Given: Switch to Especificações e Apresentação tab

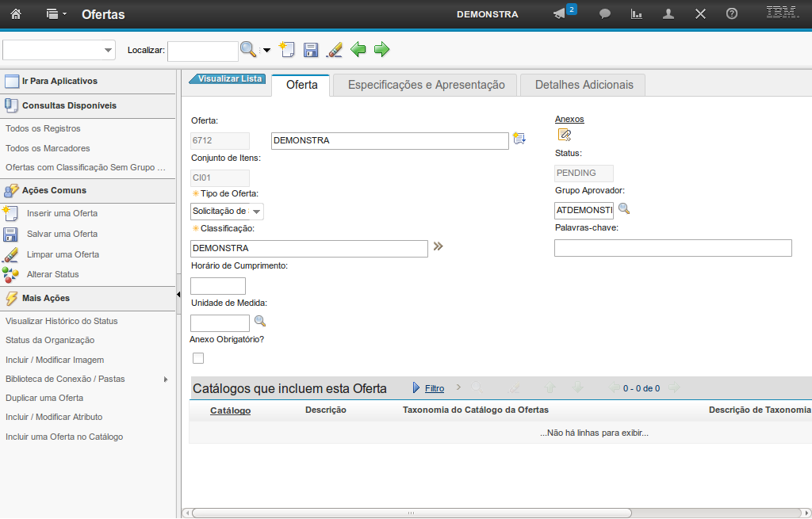Looking at the screenshot, I should pyautogui.click(x=426, y=85).
